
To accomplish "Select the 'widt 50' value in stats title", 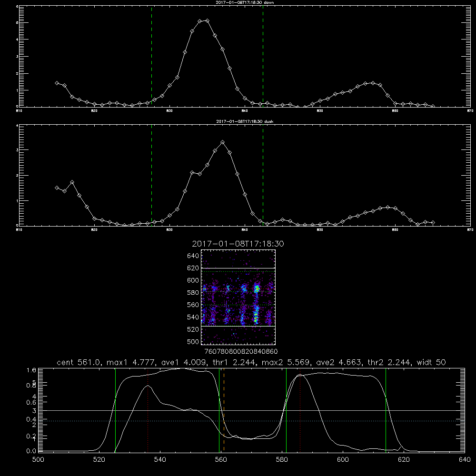I will (x=431, y=362).
